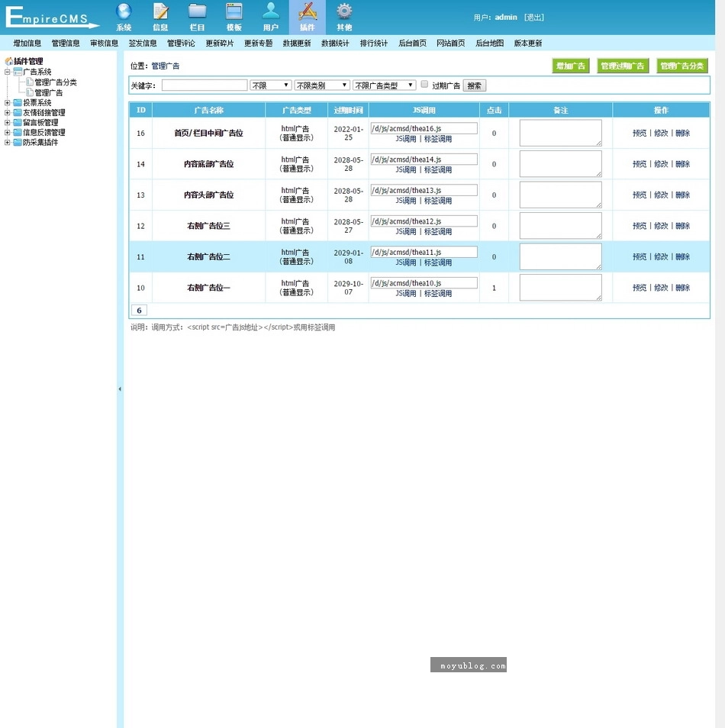Open the 不限广告类型 dropdown
This screenshot has width=725, height=728.
384,85
